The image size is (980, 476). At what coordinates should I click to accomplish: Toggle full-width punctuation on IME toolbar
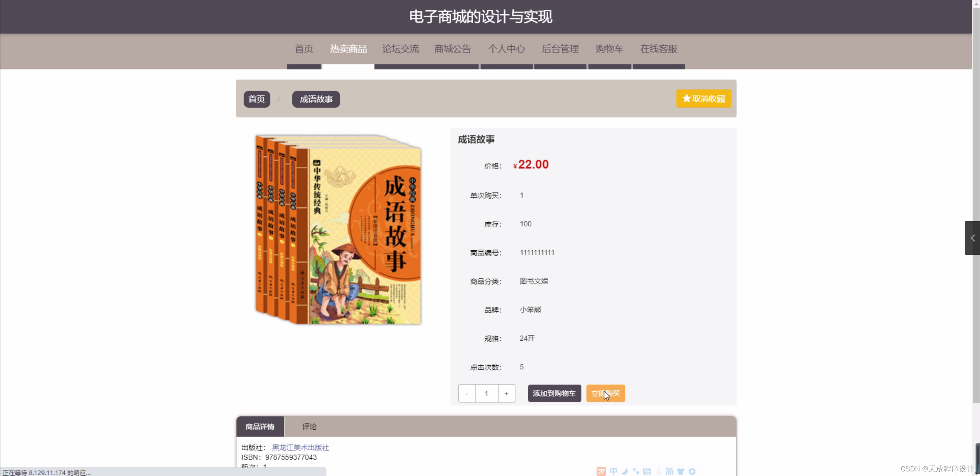click(x=636, y=471)
